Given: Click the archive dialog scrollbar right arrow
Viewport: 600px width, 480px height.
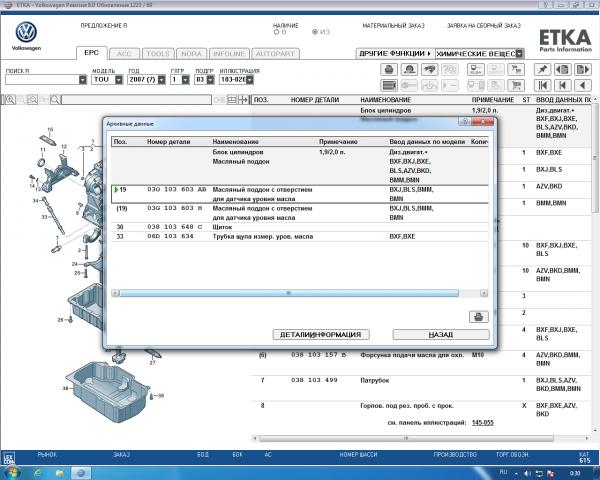Looking at the screenshot, I should click(484, 293).
